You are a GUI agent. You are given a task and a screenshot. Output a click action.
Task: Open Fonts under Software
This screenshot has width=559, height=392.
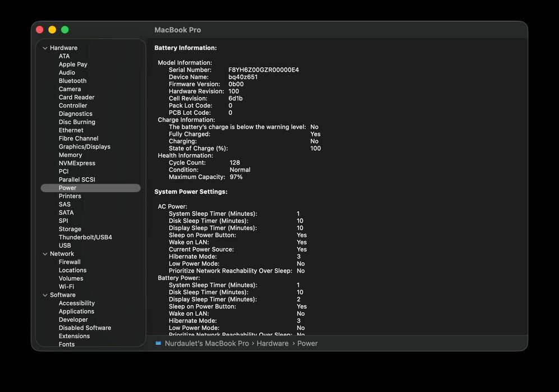(67, 344)
